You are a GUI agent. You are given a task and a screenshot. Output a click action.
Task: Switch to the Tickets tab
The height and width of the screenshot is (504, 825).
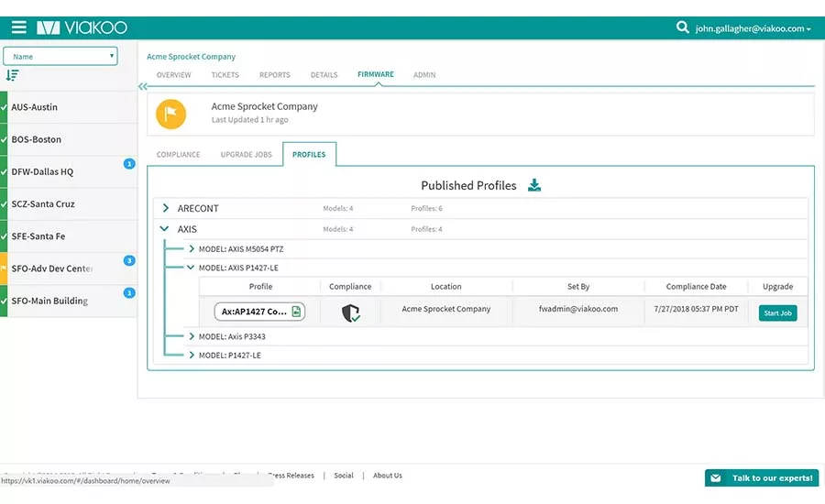point(225,75)
